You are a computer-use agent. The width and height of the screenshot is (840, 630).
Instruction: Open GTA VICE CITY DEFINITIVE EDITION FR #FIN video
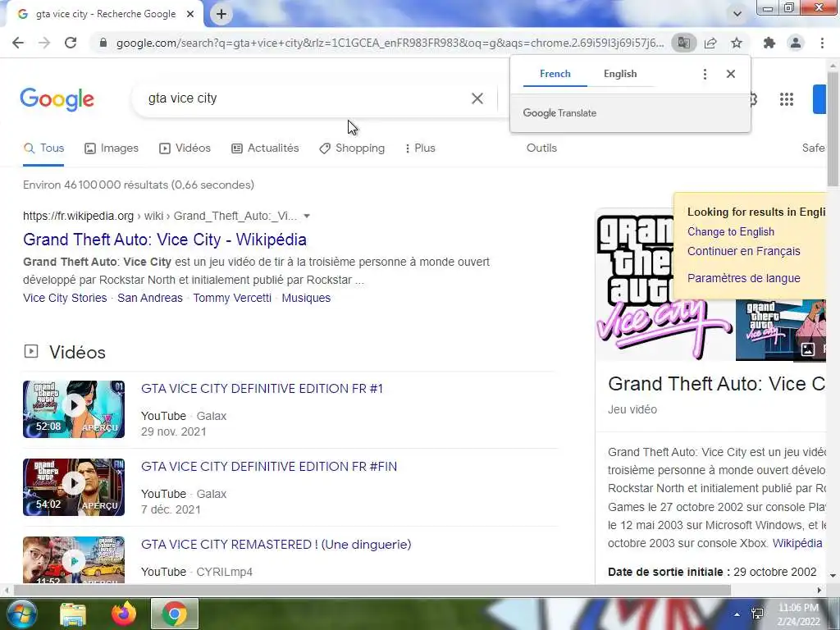coord(269,467)
